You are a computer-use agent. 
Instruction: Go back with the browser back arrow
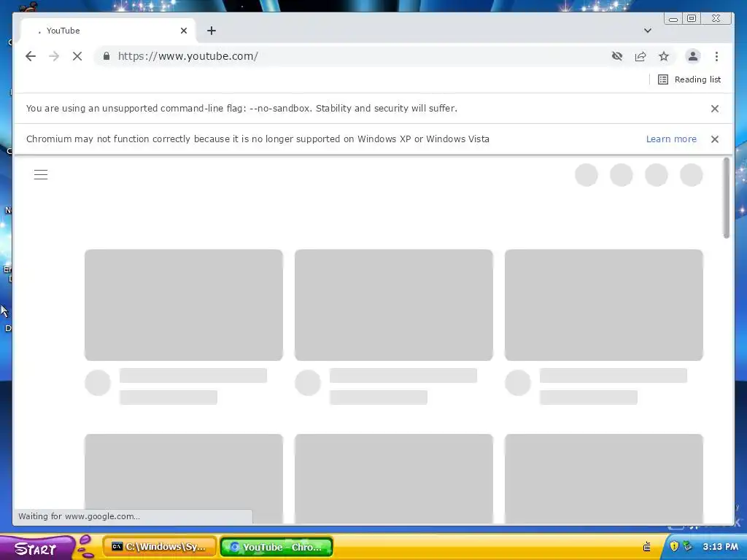point(31,56)
